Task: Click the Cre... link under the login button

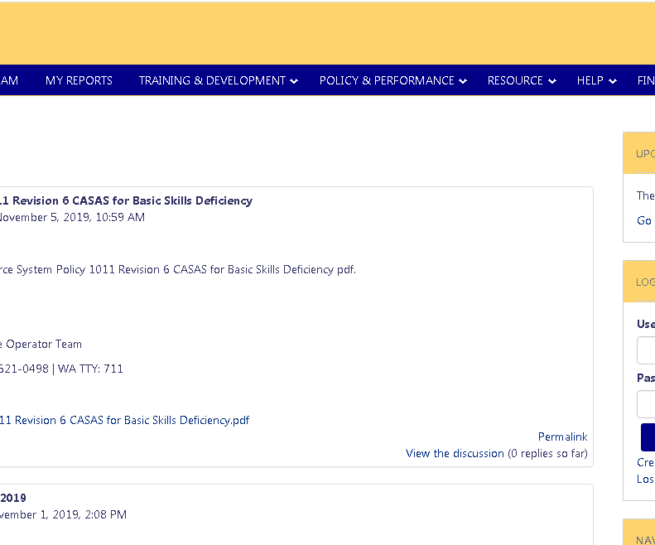Action: (x=645, y=461)
